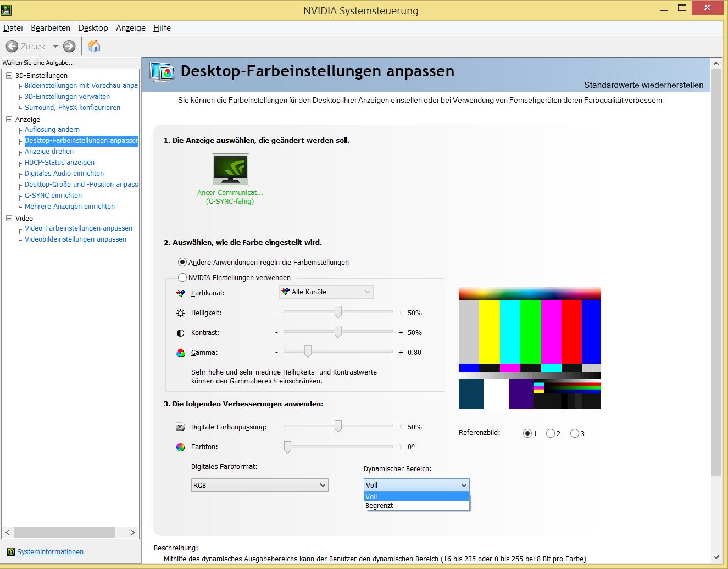728x569 pixels.
Task: Click the Systeminformationen icon
Action: click(x=10, y=552)
